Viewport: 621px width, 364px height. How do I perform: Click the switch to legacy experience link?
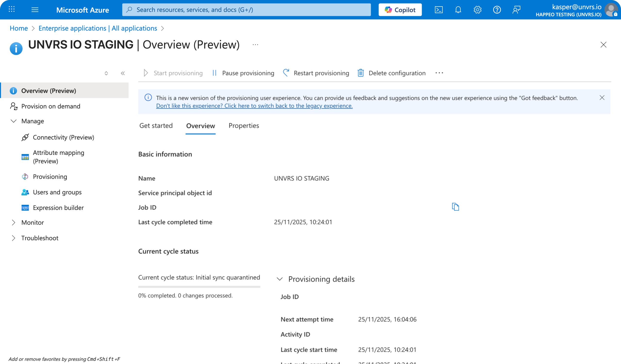pos(254,106)
